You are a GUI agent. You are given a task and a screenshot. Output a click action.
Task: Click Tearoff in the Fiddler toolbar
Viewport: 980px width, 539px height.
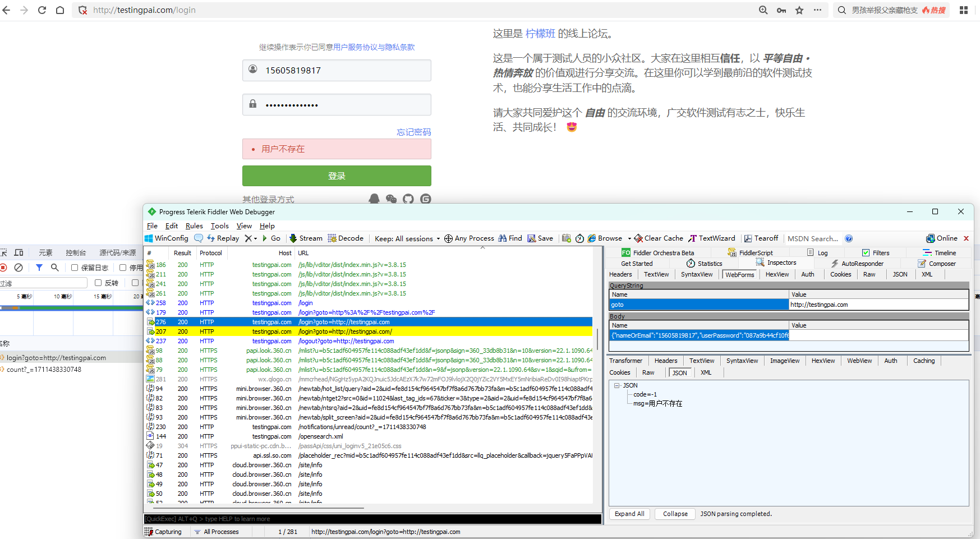click(761, 238)
